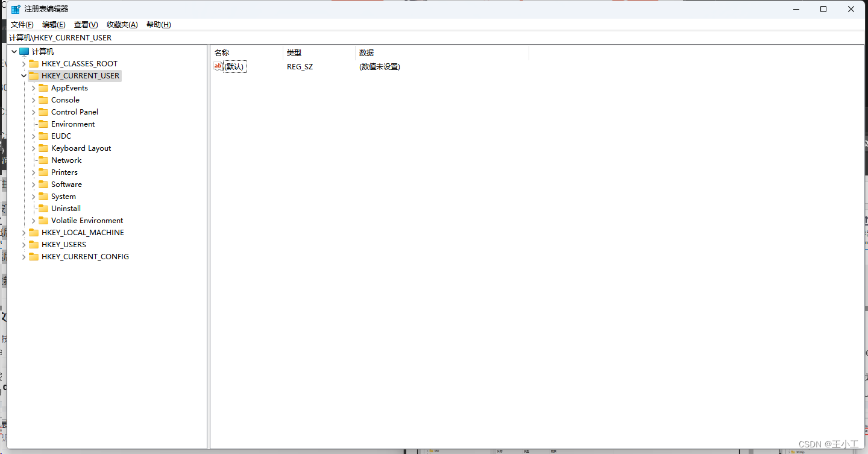Click the Control Panel folder icon

[x=43, y=112]
